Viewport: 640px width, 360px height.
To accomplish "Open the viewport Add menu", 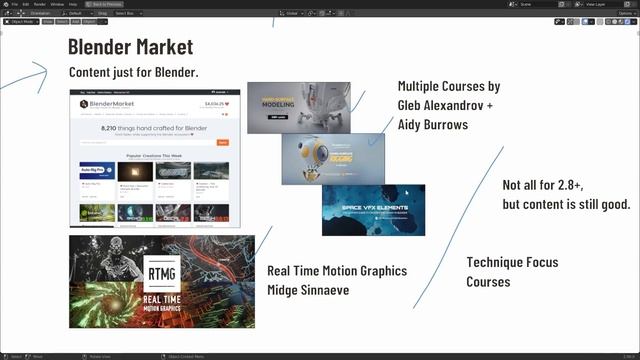I will [76, 22].
